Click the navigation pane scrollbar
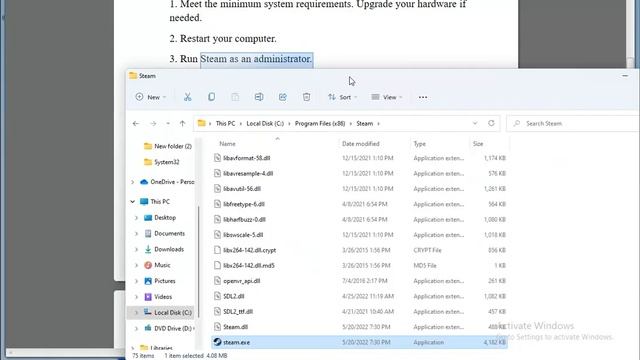Image resolution: width=640 pixels, height=360 pixels. (199, 261)
